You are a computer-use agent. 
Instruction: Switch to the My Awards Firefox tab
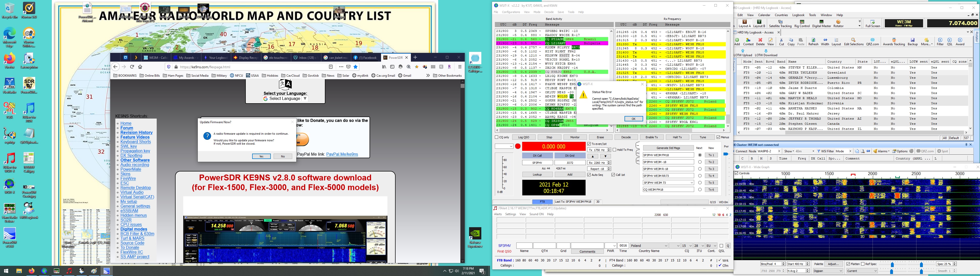coord(186,57)
